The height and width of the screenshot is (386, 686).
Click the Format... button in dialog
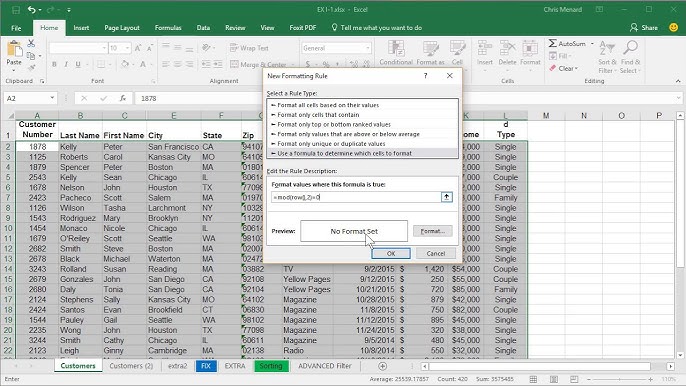pos(433,231)
